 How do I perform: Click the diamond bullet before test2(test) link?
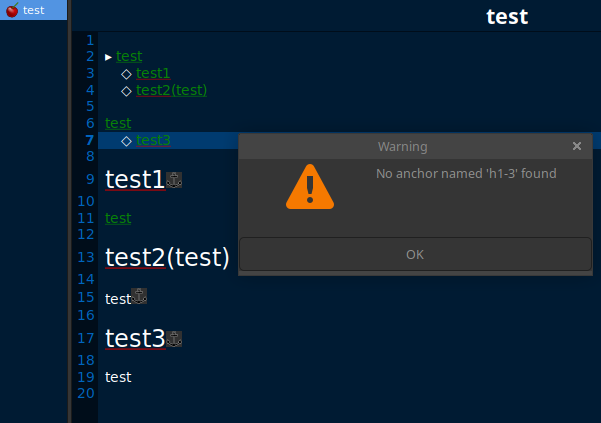point(126,91)
